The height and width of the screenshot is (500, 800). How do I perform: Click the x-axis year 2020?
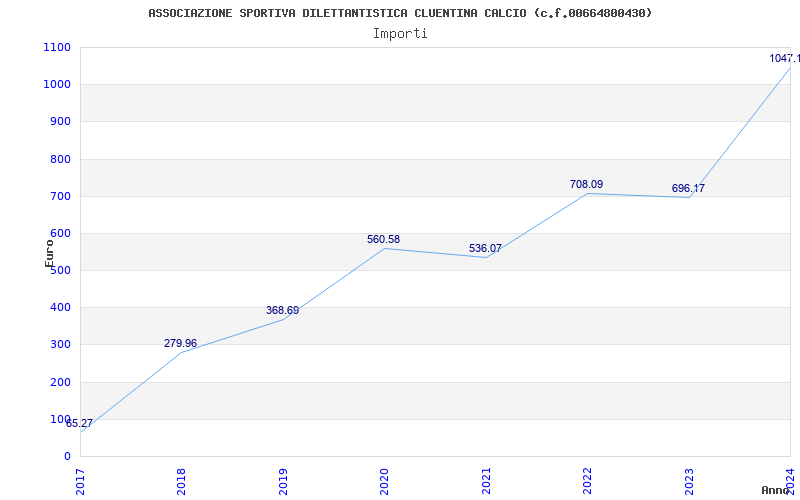(x=384, y=481)
